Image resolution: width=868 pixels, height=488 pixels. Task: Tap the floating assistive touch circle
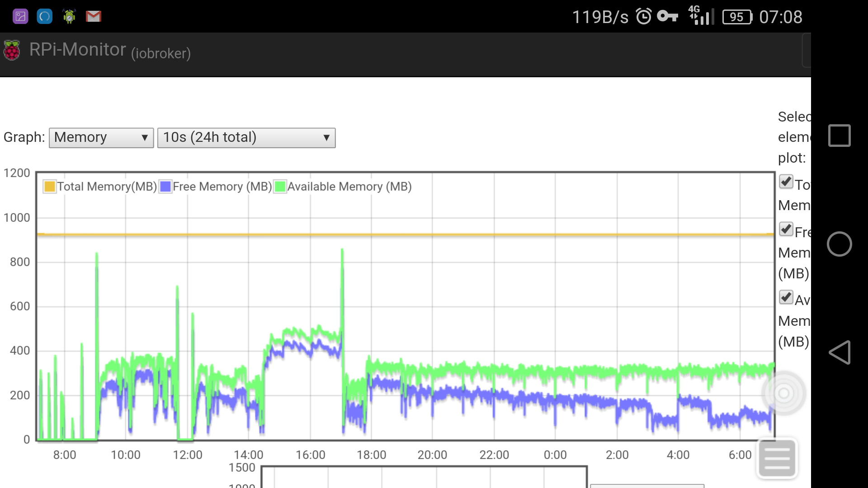[x=783, y=393]
